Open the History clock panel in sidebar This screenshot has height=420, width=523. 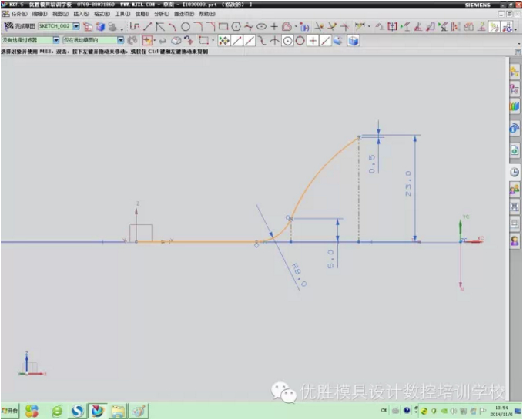515,171
